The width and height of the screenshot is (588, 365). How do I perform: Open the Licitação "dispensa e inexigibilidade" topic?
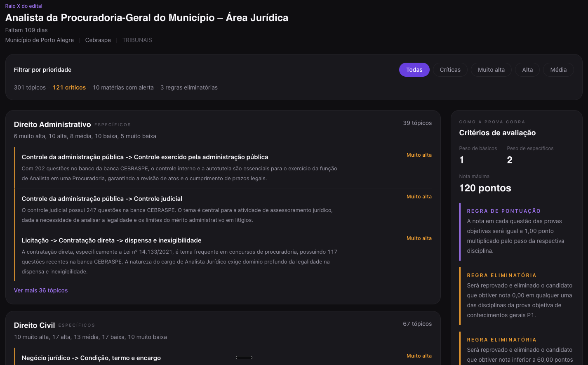click(x=111, y=240)
